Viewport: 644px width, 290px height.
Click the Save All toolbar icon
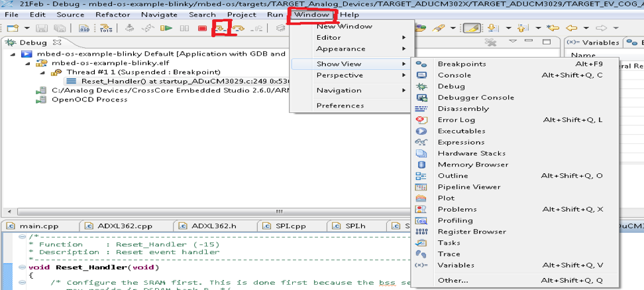coord(60,28)
